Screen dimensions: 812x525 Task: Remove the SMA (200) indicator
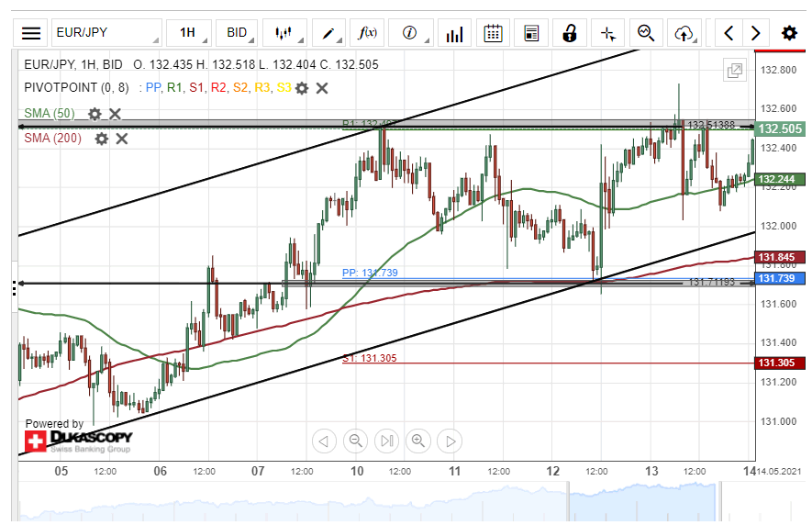tap(122, 139)
